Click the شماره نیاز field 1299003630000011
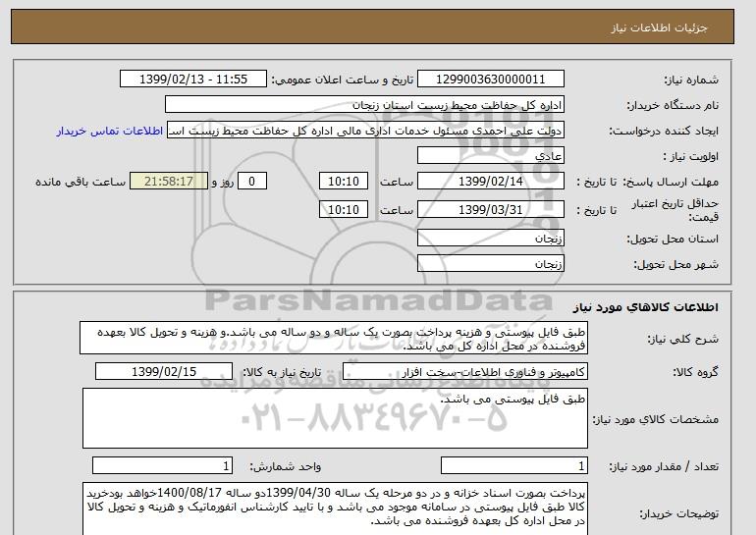This screenshot has width=756, height=535. click(490, 80)
